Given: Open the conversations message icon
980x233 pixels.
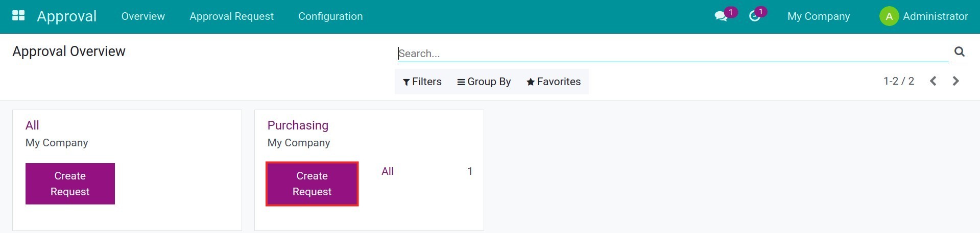Looking at the screenshot, I should [x=721, y=16].
